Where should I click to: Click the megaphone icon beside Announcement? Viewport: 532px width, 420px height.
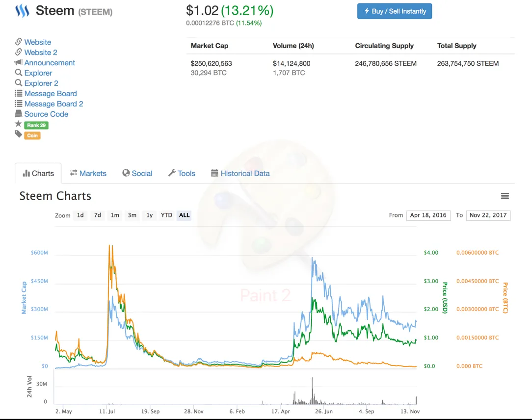click(18, 62)
